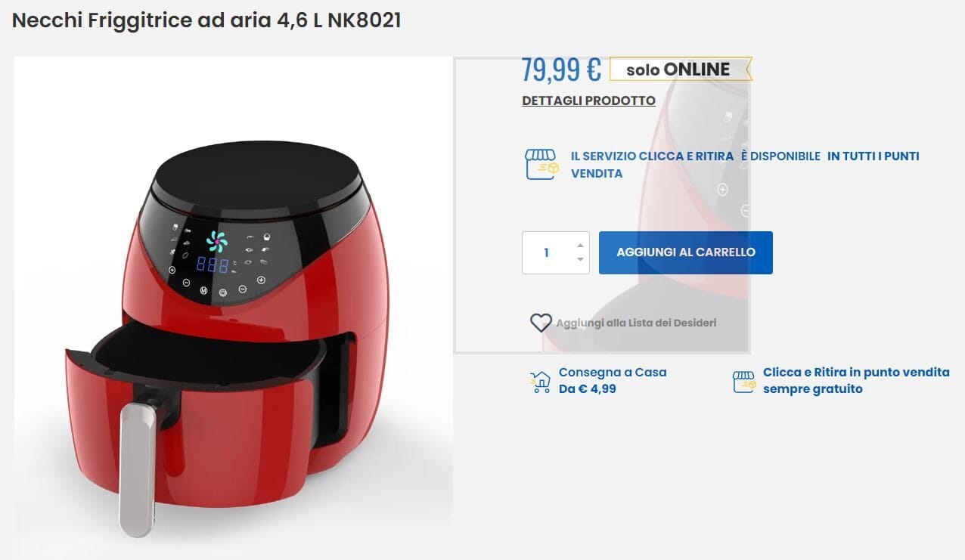Click the store pickup icon near Clicca e Ritira in punto vendita

(x=744, y=382)
